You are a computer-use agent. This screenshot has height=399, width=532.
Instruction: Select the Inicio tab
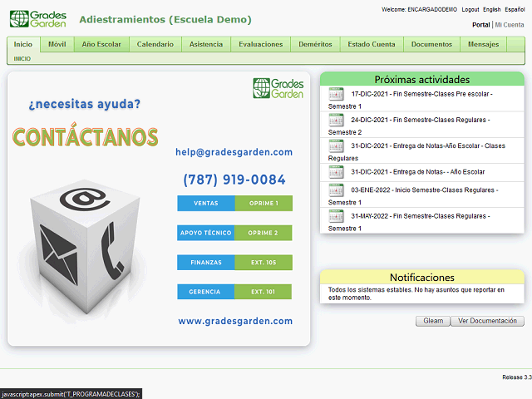point(23,44)
